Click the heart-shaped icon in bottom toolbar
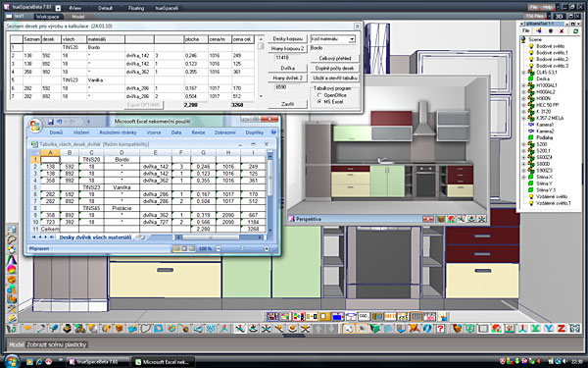Screen dimensions: 588x368 click(x=145, y=329)
